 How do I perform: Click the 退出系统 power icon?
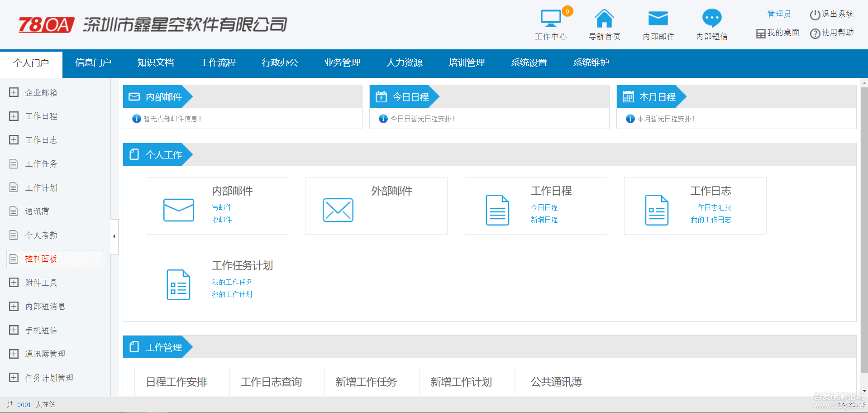815,15
